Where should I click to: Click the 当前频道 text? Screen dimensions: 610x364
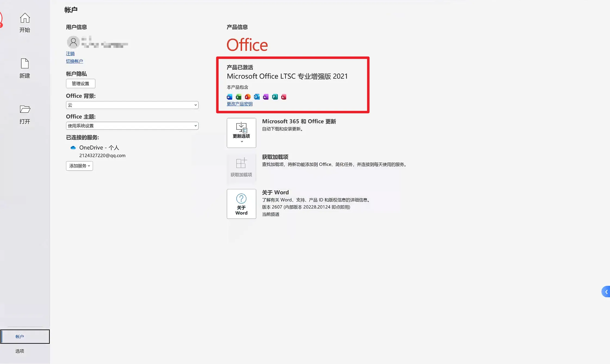click(x=271, y=214)
